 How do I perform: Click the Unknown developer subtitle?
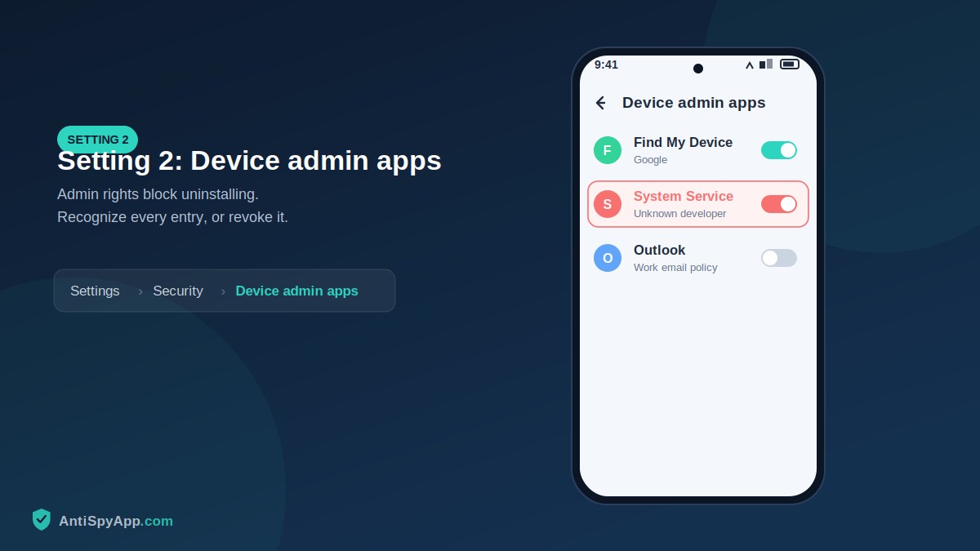click(x=680, y=214)
